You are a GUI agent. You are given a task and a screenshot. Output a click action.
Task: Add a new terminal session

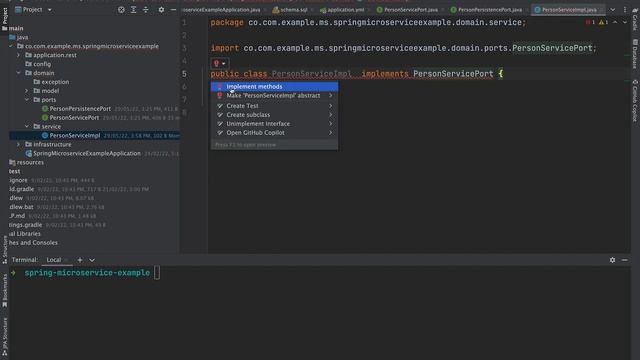80,260
